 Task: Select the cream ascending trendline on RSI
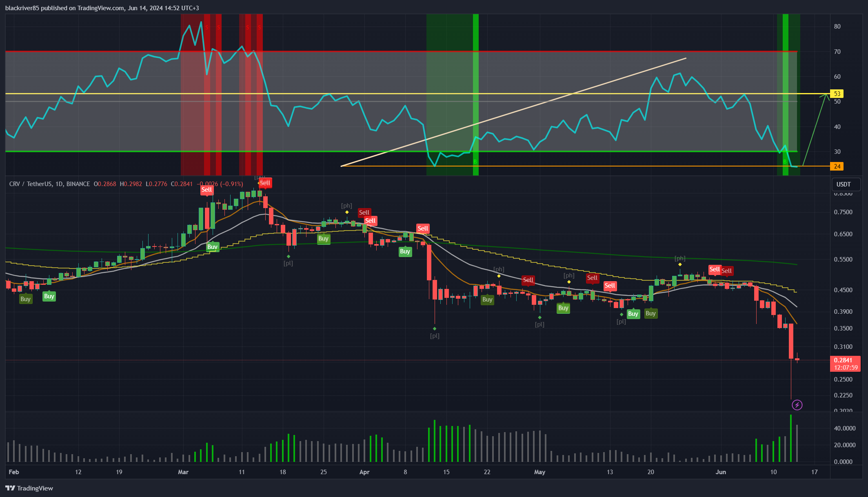pyautogui.click(x=513, y=112)
